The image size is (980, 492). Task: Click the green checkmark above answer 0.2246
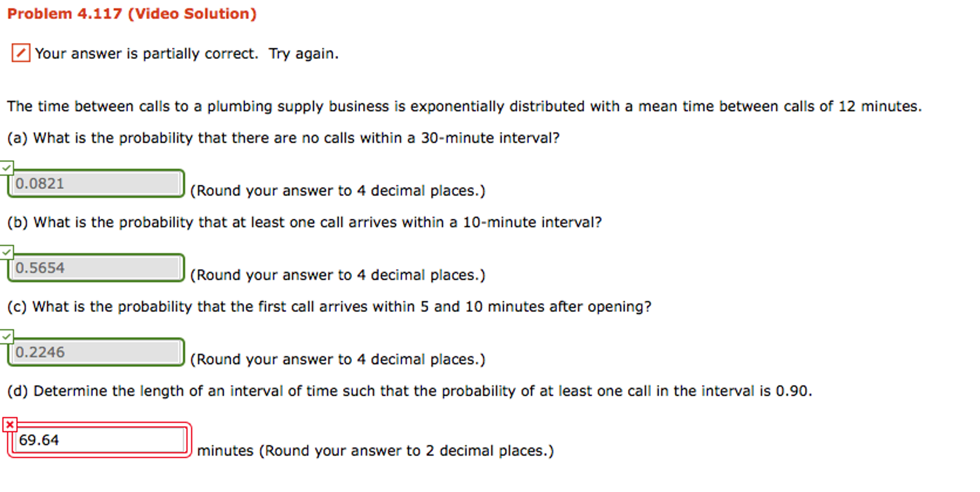coord(7,336)
